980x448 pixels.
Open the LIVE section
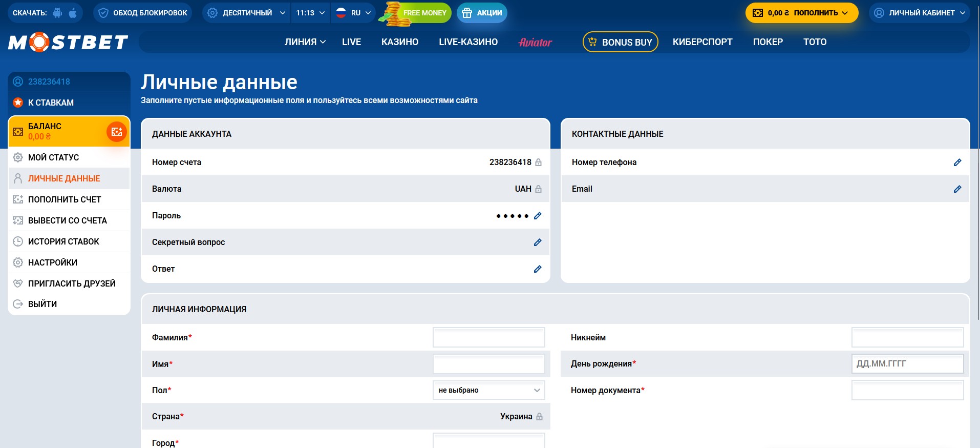tap(352, 42)
